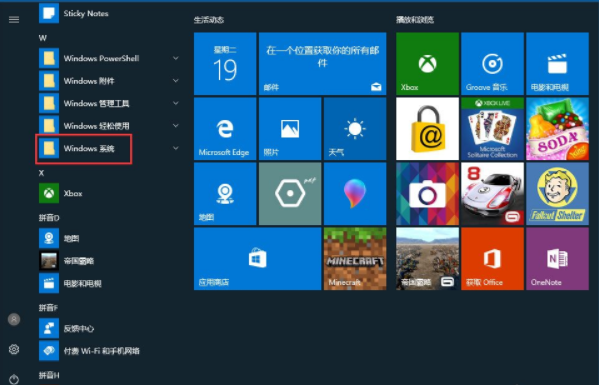
Task: Open the 应用商店 store tile
Action: click(x=258, y=259)
